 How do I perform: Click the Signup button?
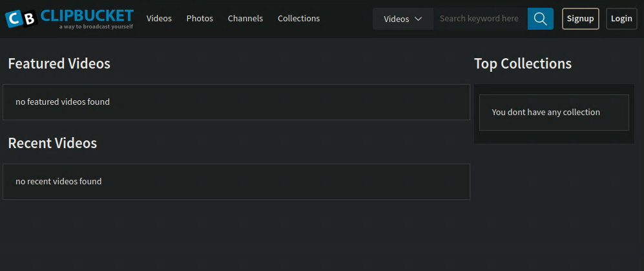click(x=580, y=19)
